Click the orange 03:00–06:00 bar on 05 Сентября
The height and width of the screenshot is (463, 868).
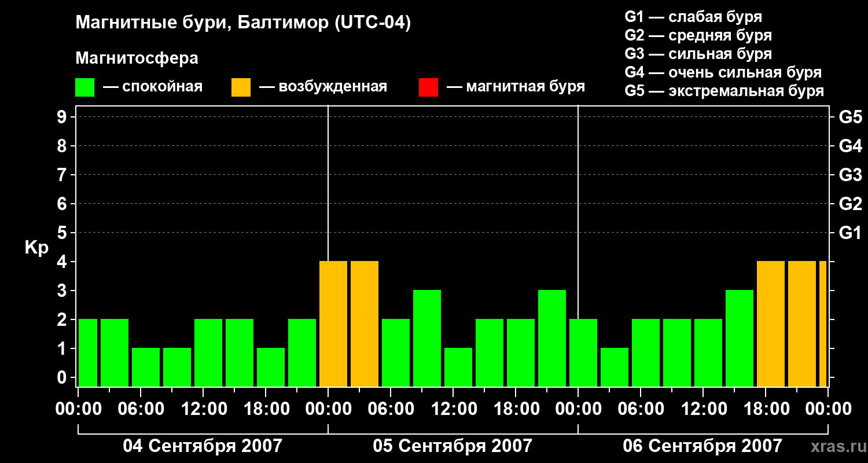[365, 324]
